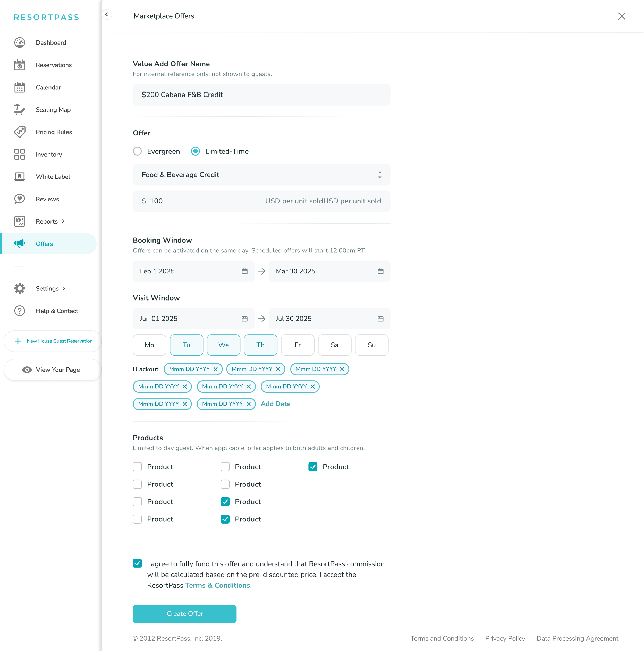The width and height of the screenshot is (644, 651).
Task: Open Seating Map lounge chair icon
Action: click(x=20, y=109)
